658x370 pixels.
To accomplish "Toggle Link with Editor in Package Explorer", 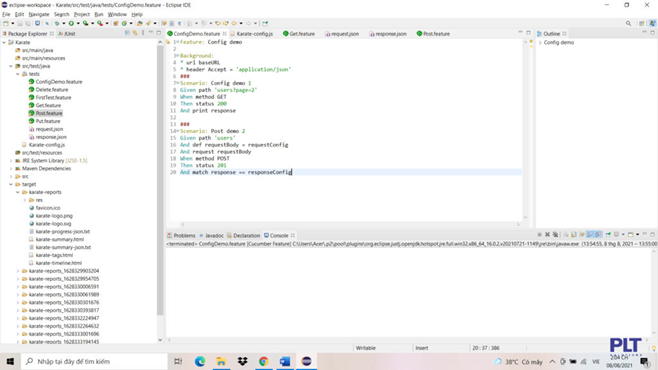I will click(135, 33).
